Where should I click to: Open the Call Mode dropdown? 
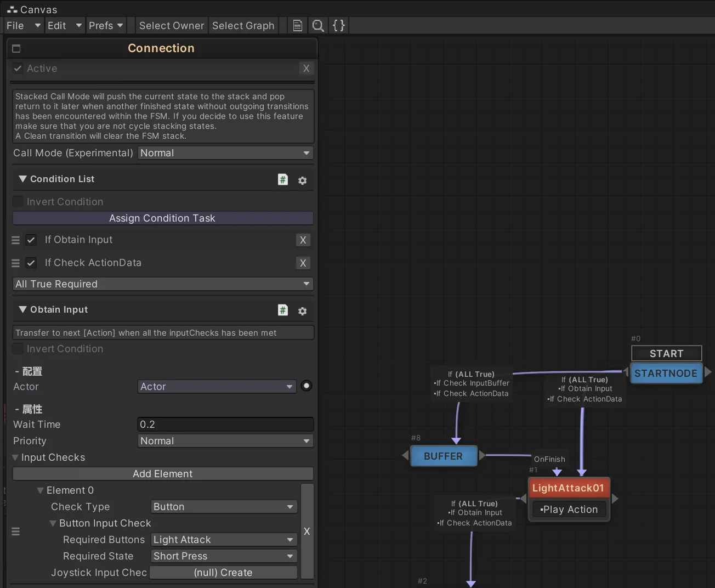(x=225, y=153)
